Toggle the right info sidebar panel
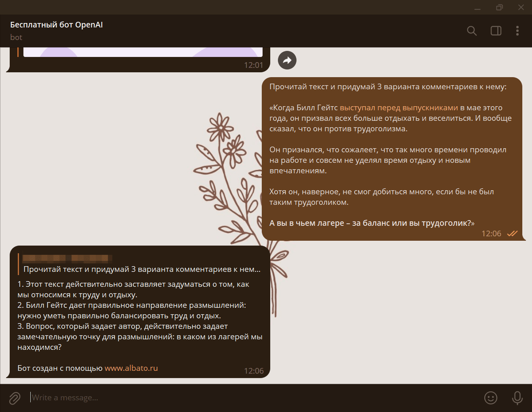Viewport: 532px width, 412px height. click(x=496, y=31)
